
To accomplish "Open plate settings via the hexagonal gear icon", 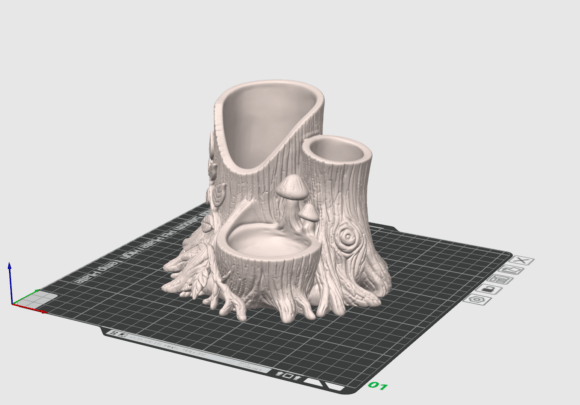I will pos(478,299).
